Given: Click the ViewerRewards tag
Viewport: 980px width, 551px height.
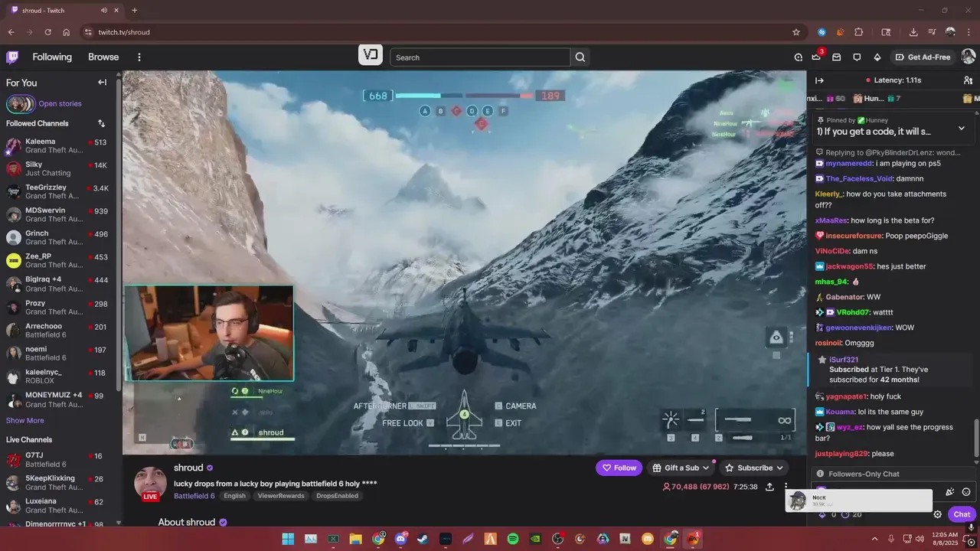Looking at the screenshot, I should [281, 496].
